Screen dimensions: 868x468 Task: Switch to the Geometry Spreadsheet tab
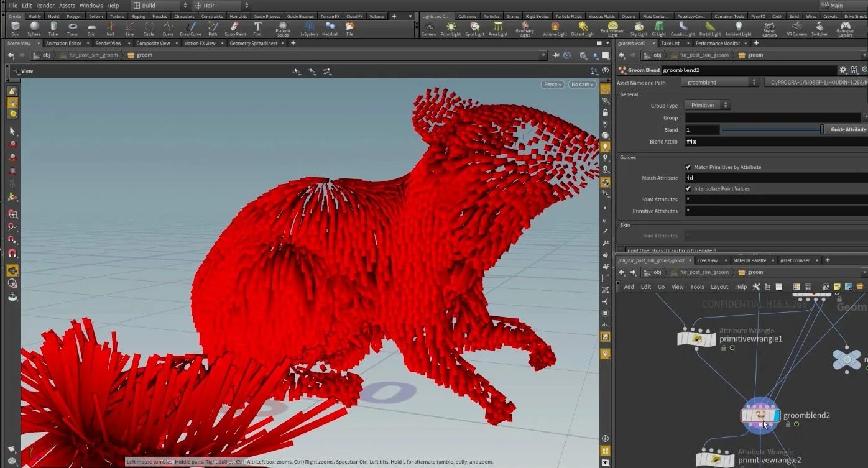(253, 44)
